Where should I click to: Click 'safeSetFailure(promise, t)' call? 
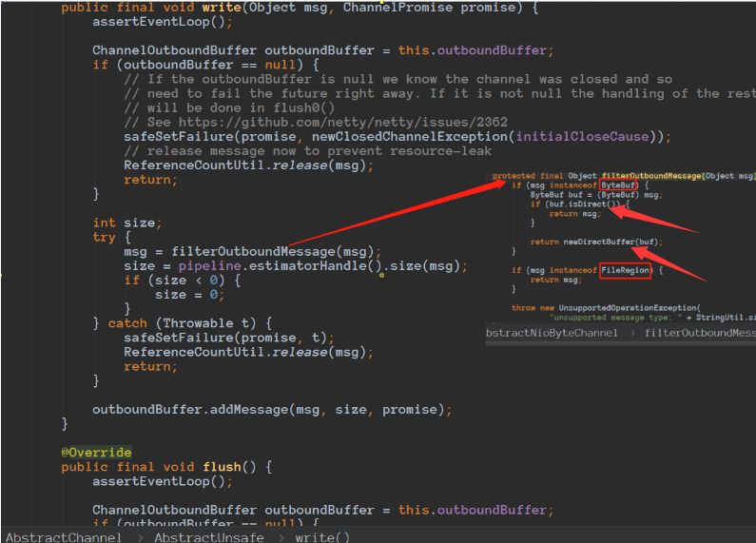coord(229,338)
